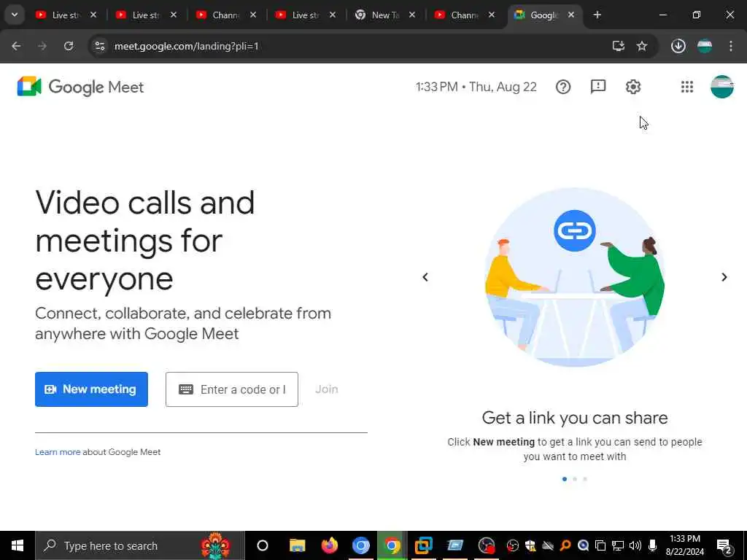The height and width of the screenshot is (560, 747).
Task: Open the network tray icon
Action: coord(617,545)
